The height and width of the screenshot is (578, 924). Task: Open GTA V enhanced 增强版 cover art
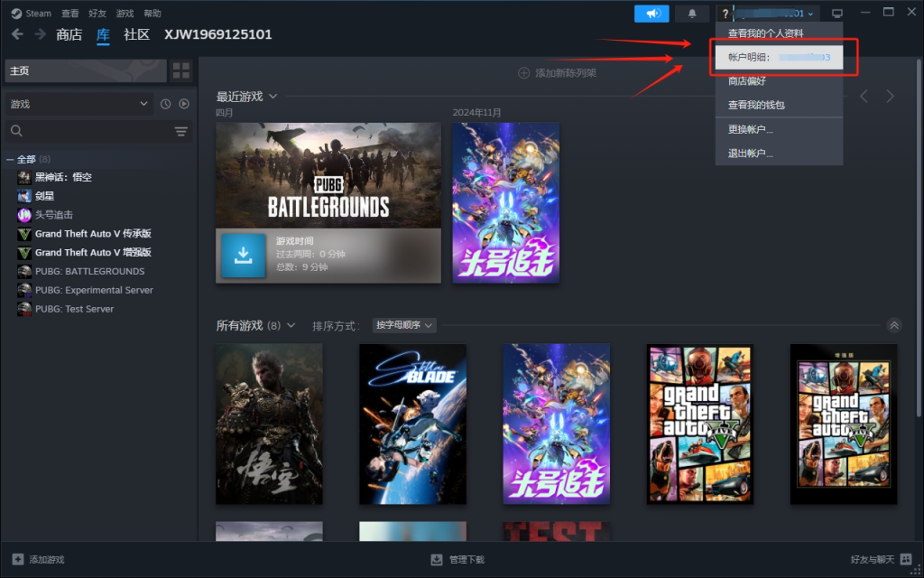844,424
